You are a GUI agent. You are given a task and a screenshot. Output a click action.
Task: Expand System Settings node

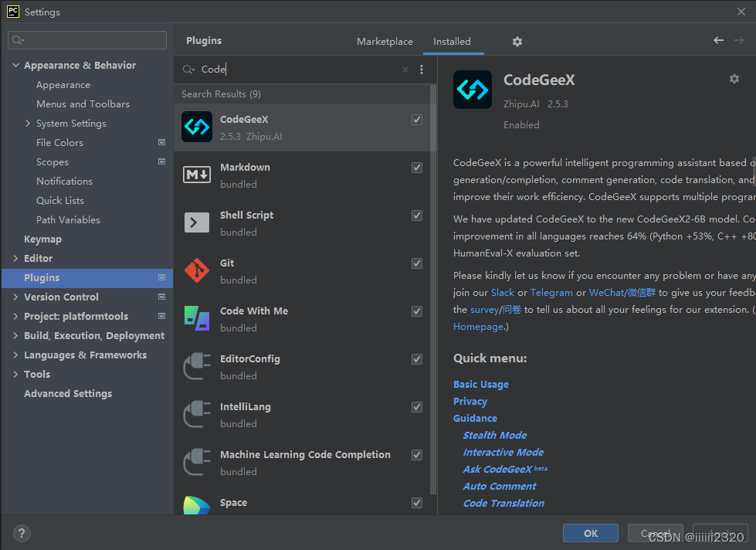click(x=28, y=123)
